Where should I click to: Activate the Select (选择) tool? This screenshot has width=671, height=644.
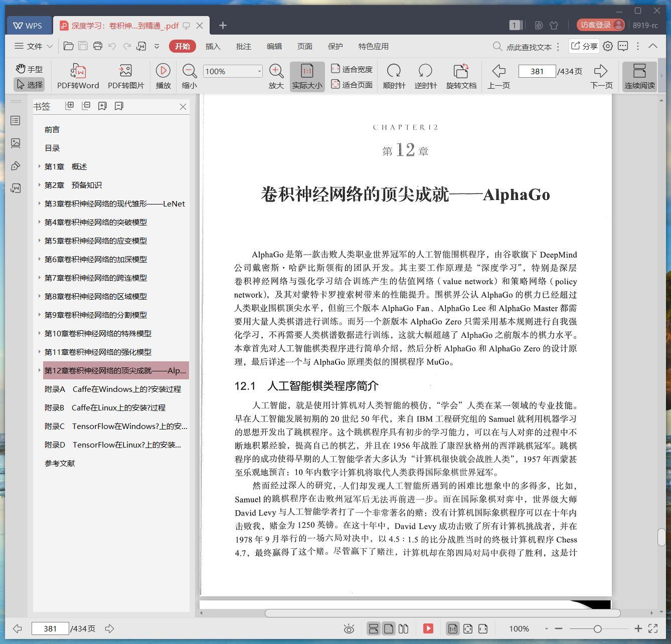[29, 85]
